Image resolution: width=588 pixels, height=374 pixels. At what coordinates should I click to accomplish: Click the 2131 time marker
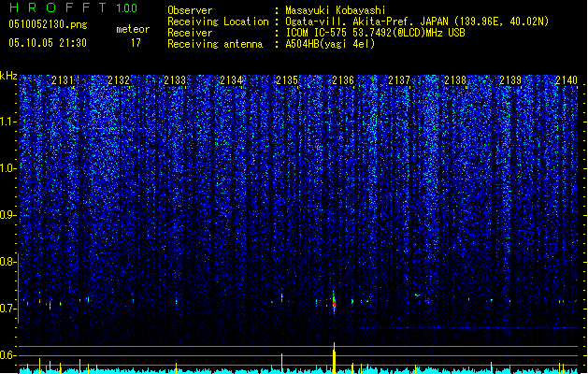point(63,79)
